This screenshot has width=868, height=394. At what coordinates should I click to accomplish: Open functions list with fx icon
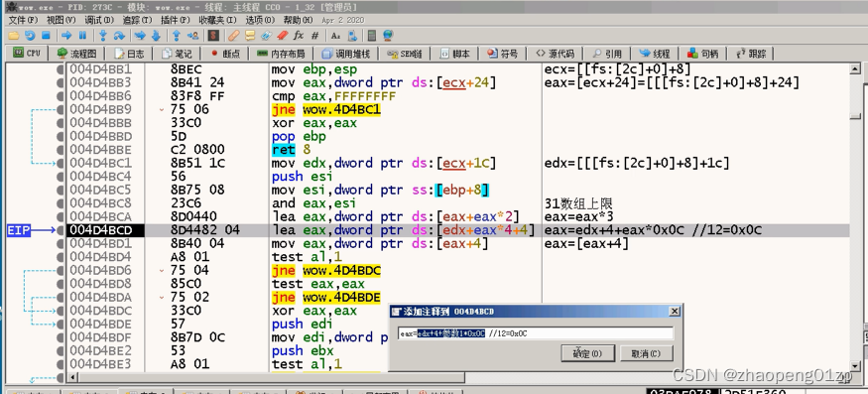click(299, 36)
